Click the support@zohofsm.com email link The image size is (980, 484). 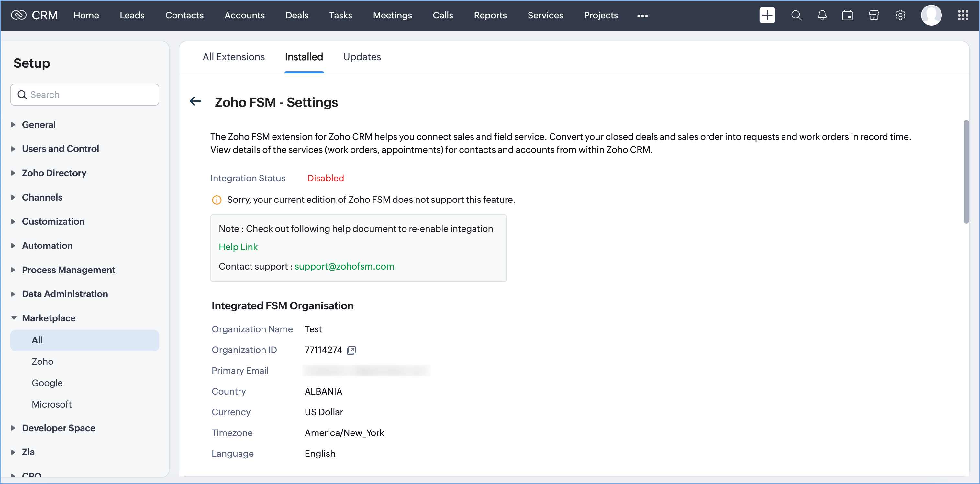click(x=344, y=266)
